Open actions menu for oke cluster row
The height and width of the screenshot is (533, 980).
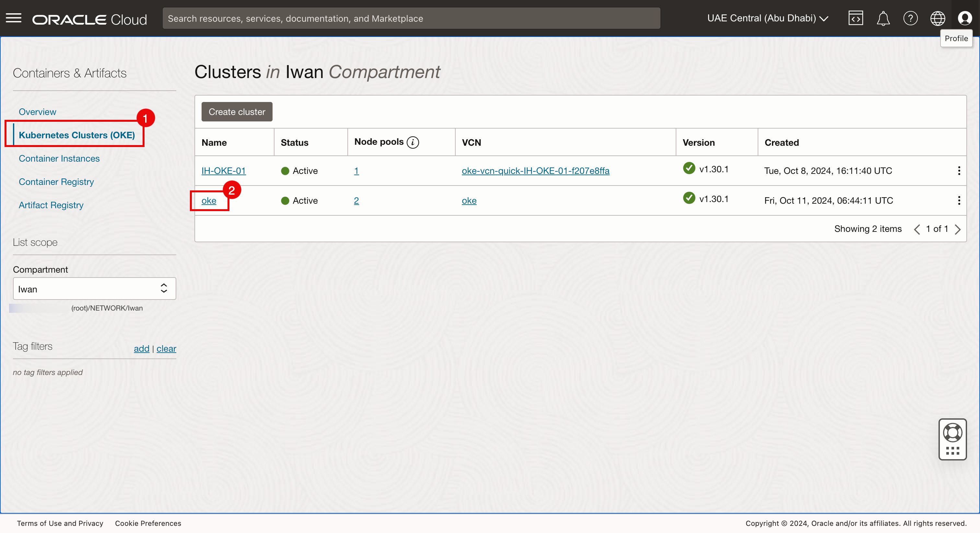[959, 200]
